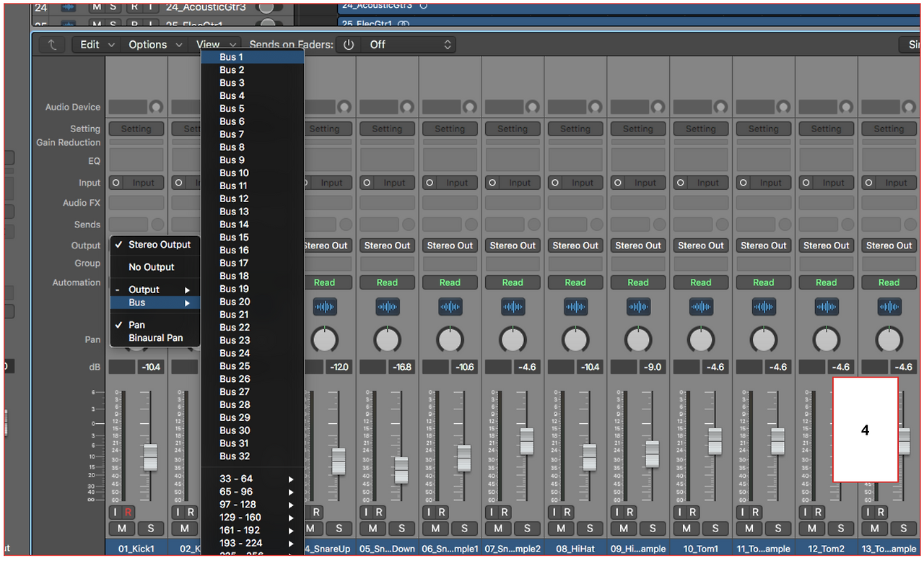The width and height of the screenshot is (924, 561).
Task: Click the waveform icon on 04_SnareUp channel
Action: [x=325, y=307]
